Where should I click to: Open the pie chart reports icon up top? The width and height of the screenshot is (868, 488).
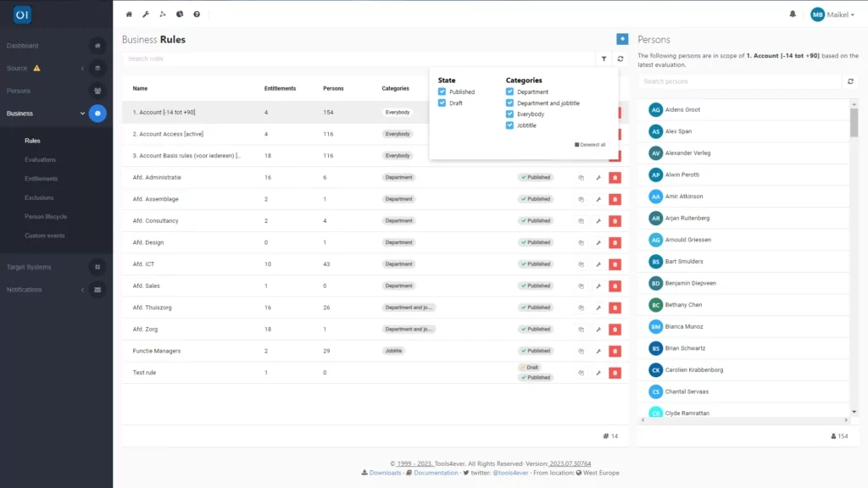[180, 14]
